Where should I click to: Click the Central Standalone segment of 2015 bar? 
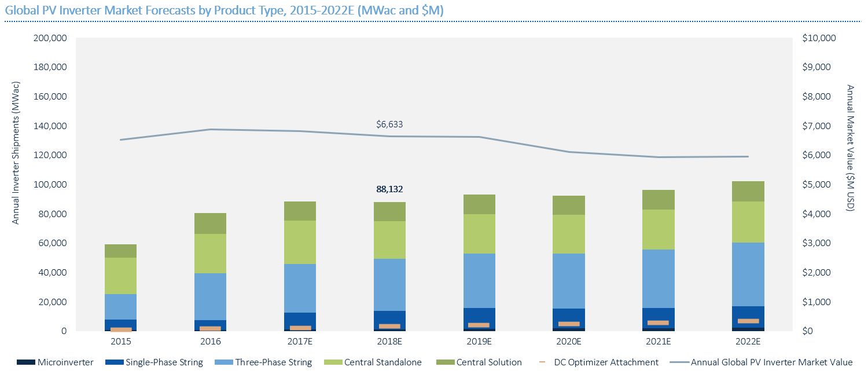120,276
